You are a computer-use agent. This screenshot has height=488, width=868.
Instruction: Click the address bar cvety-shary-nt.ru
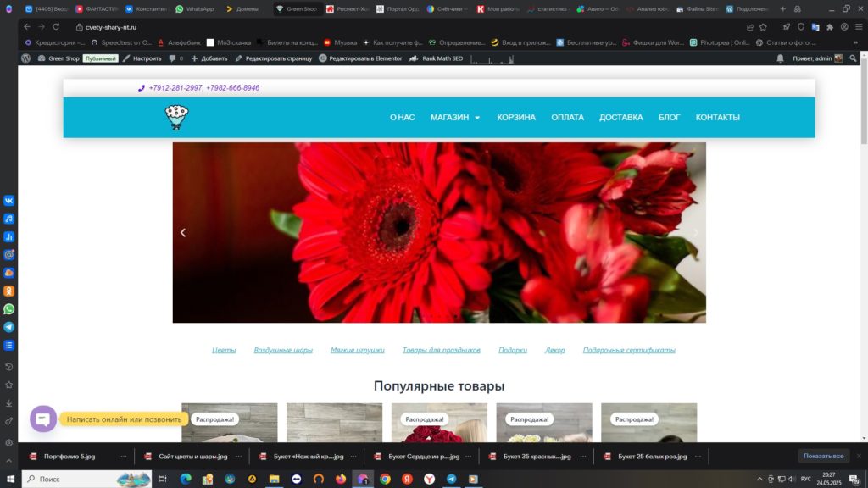(111, 26)
